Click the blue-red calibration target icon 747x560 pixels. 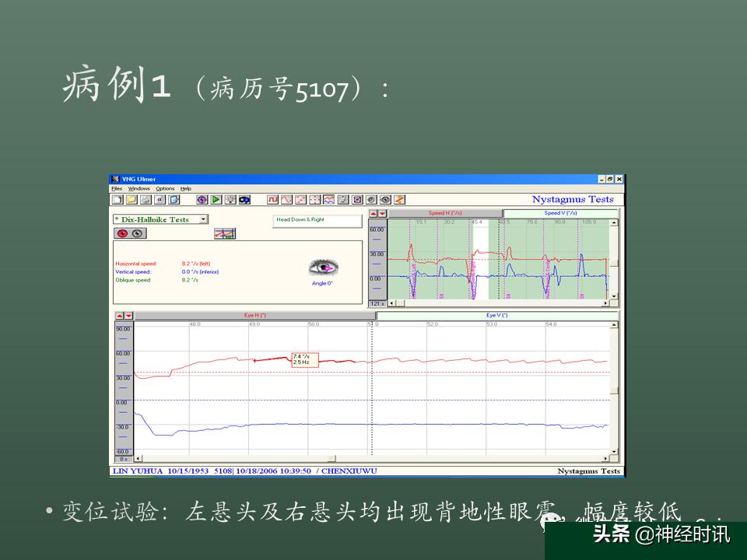pos(202,200)
